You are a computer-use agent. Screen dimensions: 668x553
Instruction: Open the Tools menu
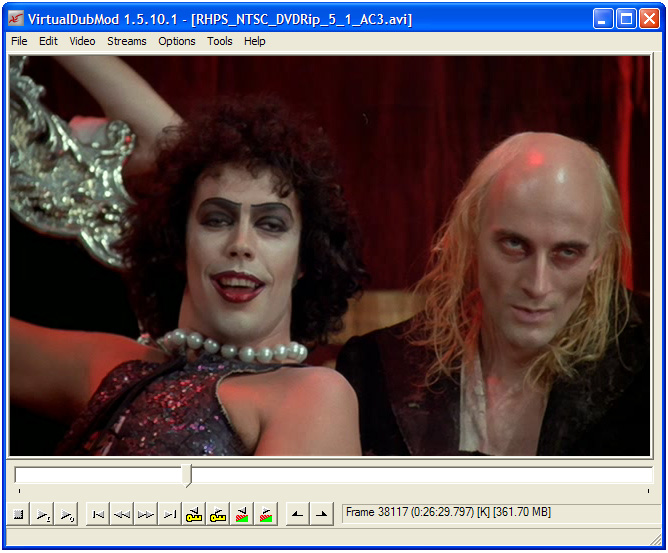tap(220, 41)
